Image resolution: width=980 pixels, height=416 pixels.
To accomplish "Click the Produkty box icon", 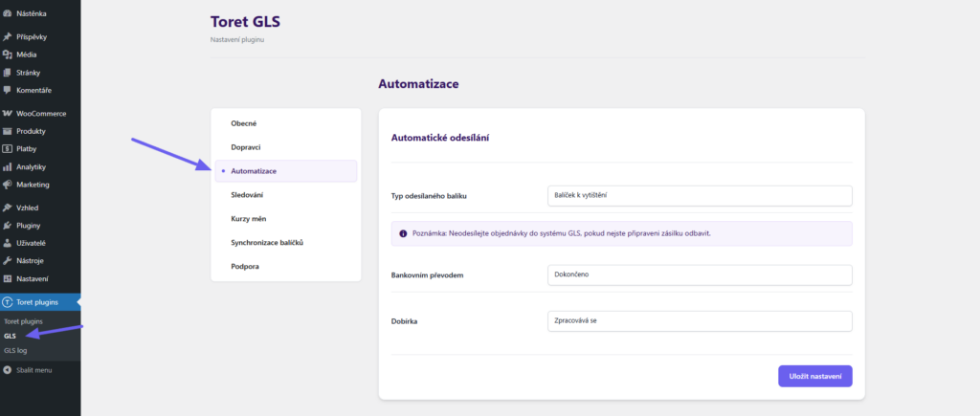I will 8,131.
